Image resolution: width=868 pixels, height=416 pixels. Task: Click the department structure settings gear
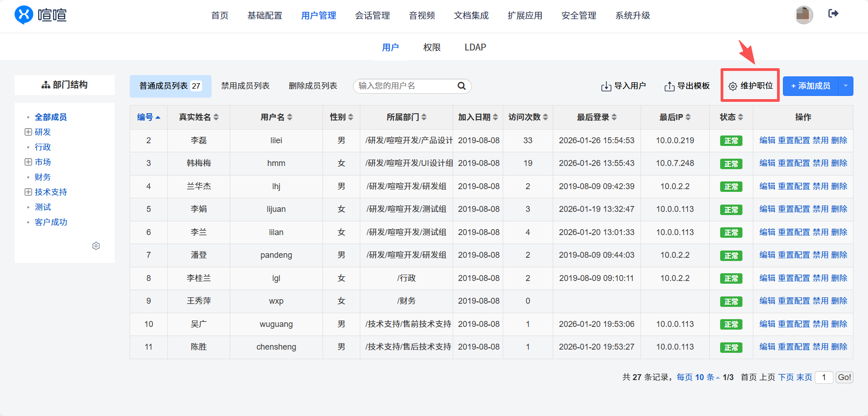[x=96, y=246]
